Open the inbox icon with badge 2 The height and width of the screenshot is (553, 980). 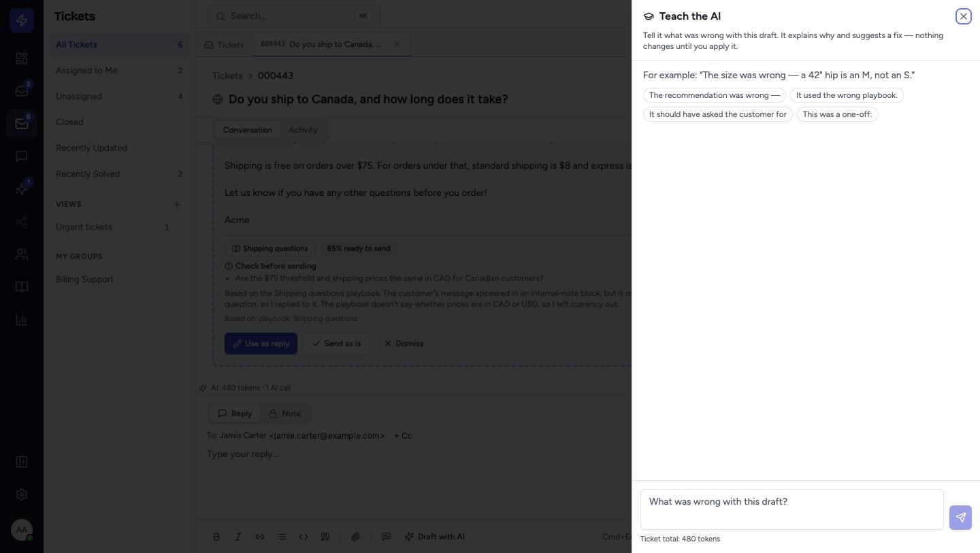(22, 91)
